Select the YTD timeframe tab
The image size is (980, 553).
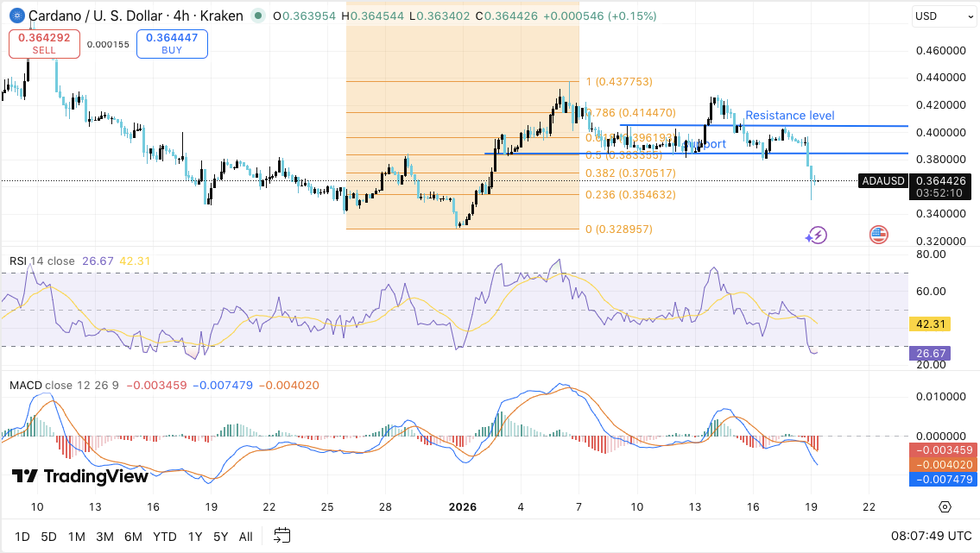(164, 536)
